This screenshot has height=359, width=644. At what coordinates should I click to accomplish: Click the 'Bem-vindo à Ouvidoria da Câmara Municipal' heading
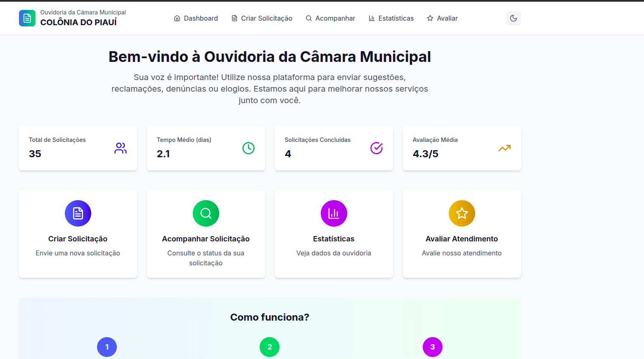270,57
